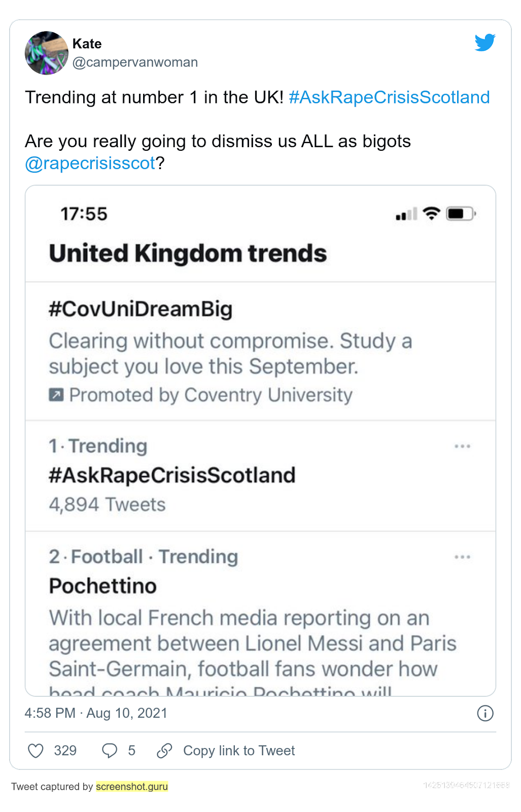Open replies via speech bubble icon
Viewport: 521px width, 812px height.
(110, 751)
